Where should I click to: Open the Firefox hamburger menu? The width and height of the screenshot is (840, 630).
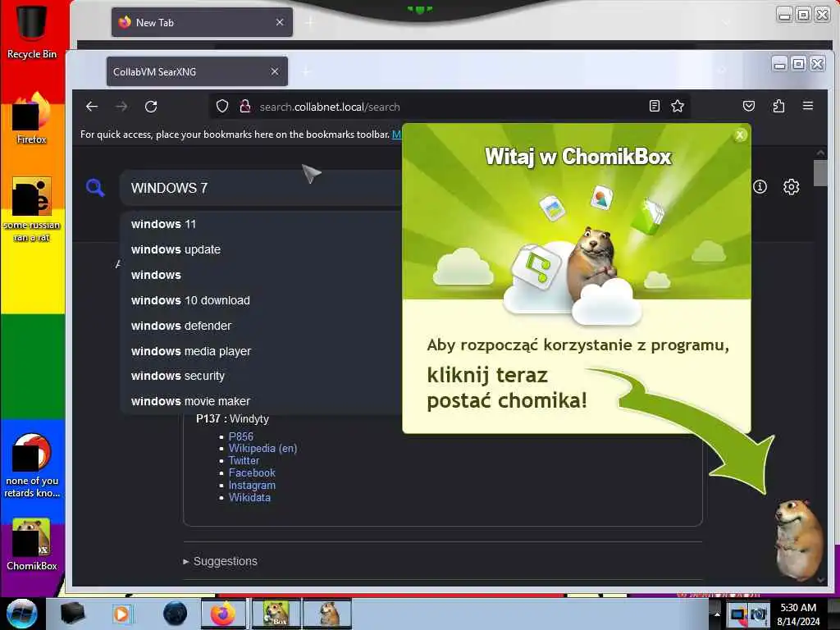coord(808,106)
